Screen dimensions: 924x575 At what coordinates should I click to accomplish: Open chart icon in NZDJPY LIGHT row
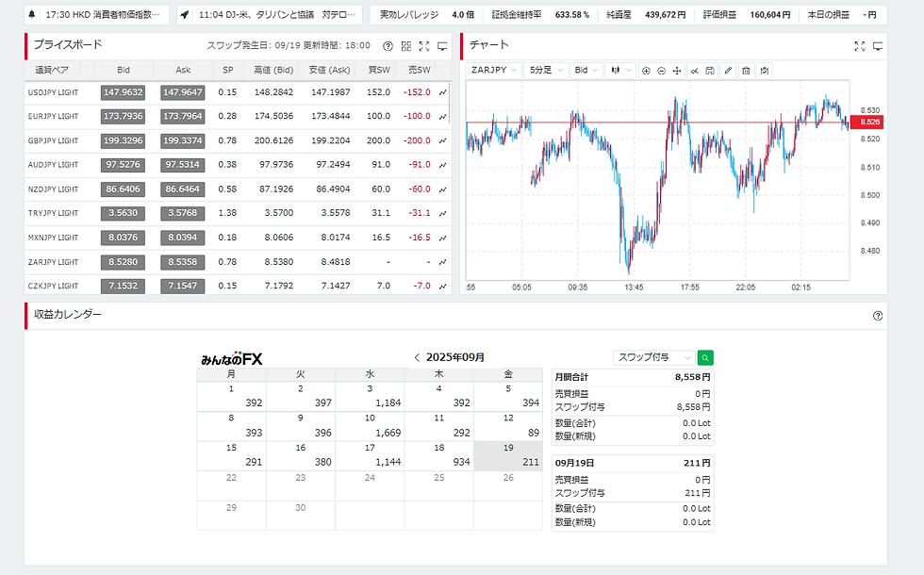[x=442, y=189]
